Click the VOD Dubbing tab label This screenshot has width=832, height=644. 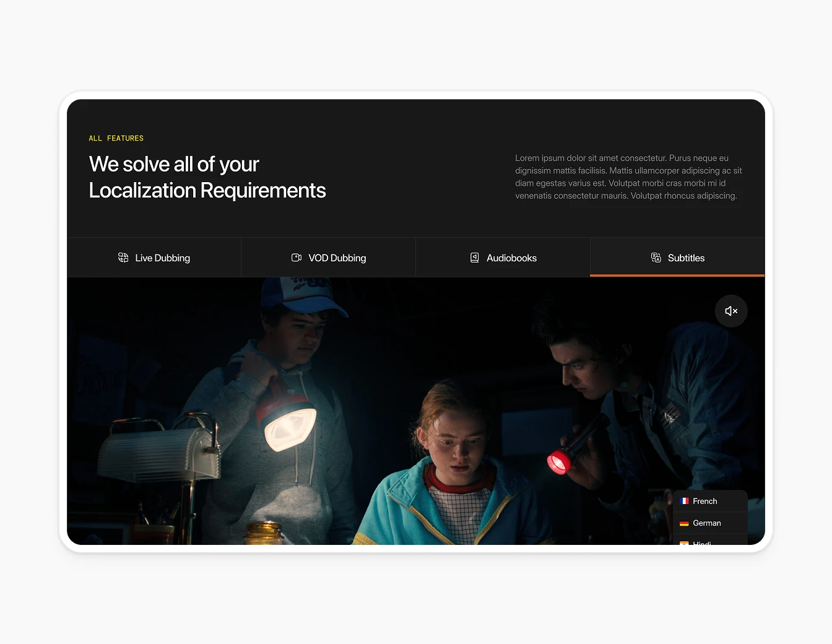tap(337, 258)
